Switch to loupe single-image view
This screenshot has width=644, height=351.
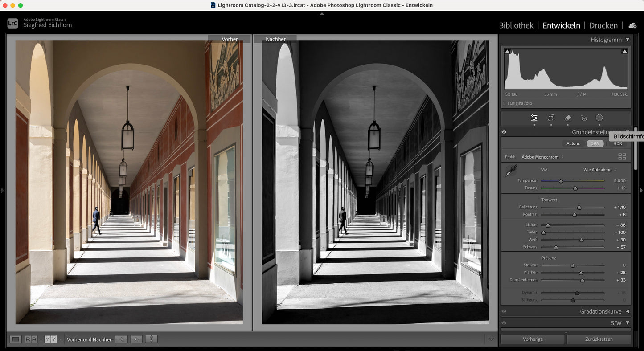pyautogui.click(x=16, y=339)
